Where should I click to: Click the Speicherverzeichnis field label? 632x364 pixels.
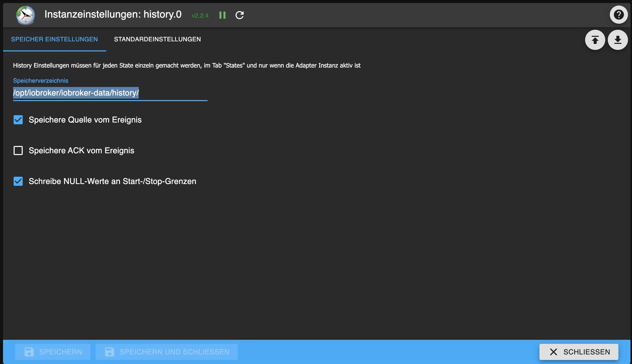(x=41, y=81)
